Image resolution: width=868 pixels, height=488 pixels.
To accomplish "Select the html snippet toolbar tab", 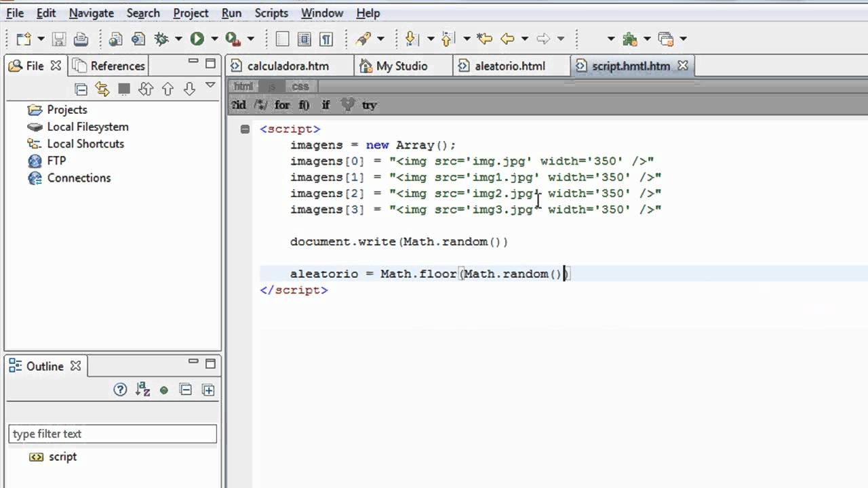I will click(x=243, y=86).
